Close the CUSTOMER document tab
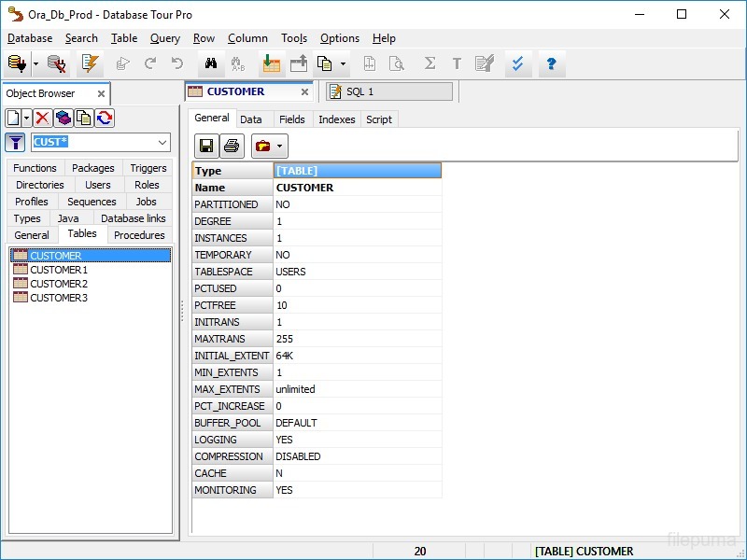Viewport: 747px width, 560px height. [x=304, y=91]
